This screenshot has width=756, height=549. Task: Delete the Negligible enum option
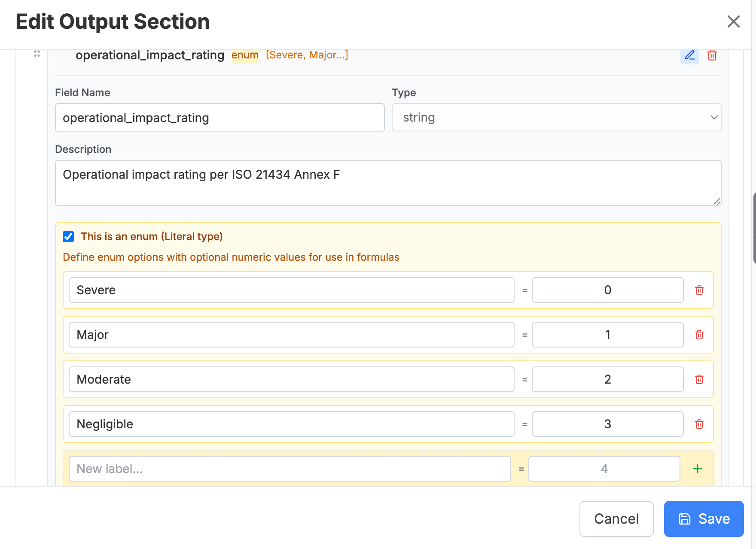pyautogui.click(x=699, y=424)
